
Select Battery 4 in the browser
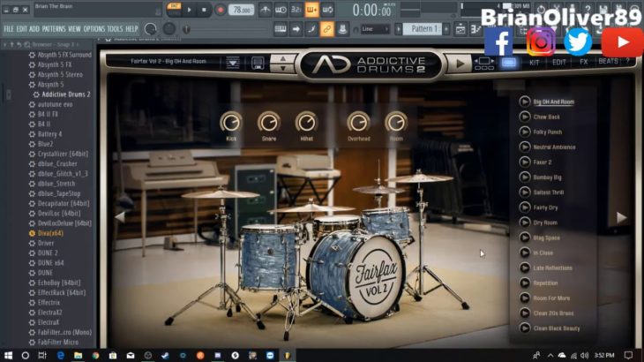pyautogui.click(x=49, y=134)
